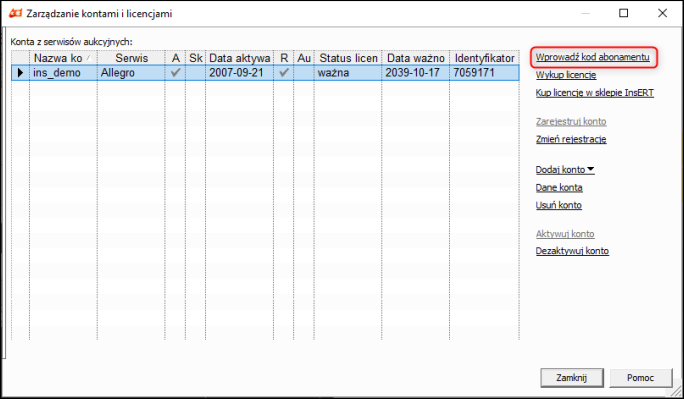Expand the 'Dodaj konto' dropdown
Viewport: 684px width, 399px height.
point(565,170)
